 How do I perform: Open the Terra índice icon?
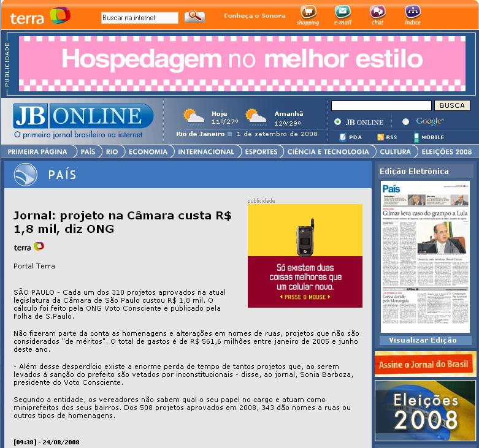tap(413, 12)
